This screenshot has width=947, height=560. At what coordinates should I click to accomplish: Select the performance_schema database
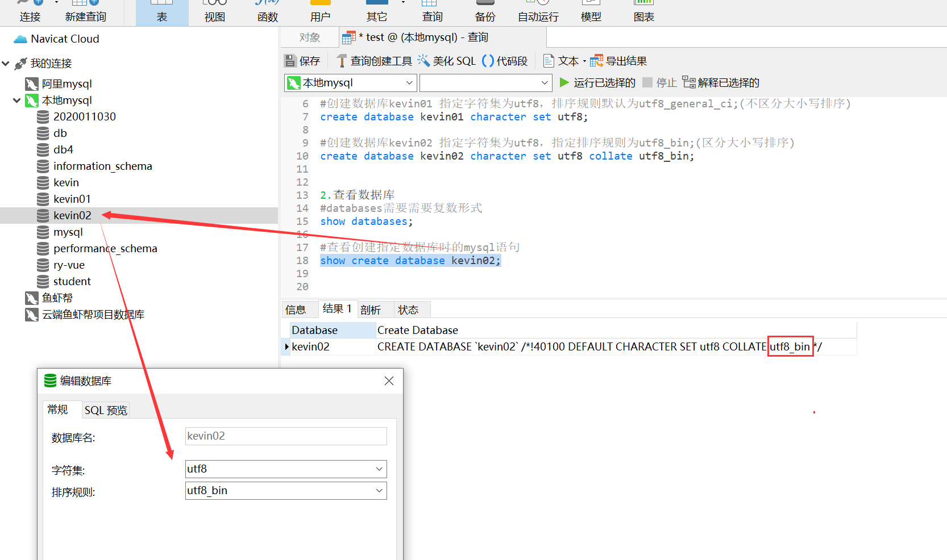click(x=105, y=249)
